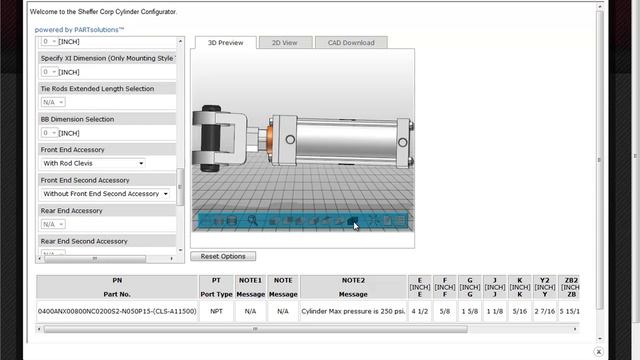Click the Front End Accessory label

tap(72, 150)
